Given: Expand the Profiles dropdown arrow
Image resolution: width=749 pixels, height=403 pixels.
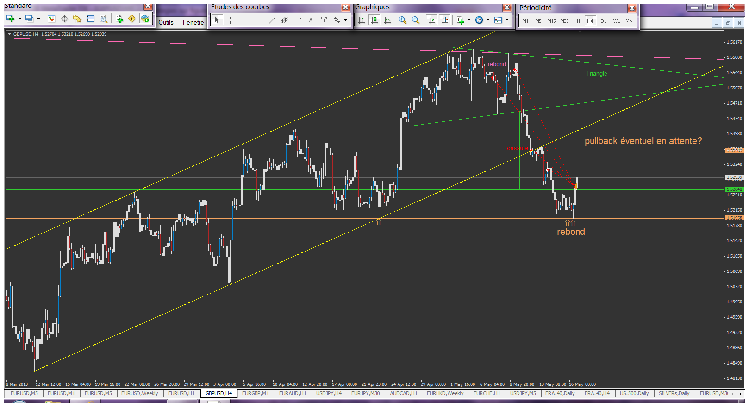Looking at the screenshot, I should click(38, 19).
